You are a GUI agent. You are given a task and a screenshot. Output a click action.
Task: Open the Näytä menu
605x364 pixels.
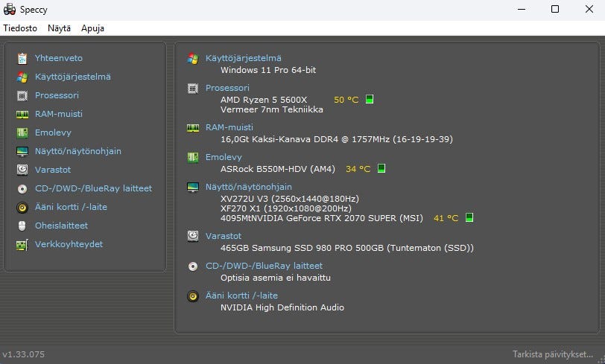59,28
